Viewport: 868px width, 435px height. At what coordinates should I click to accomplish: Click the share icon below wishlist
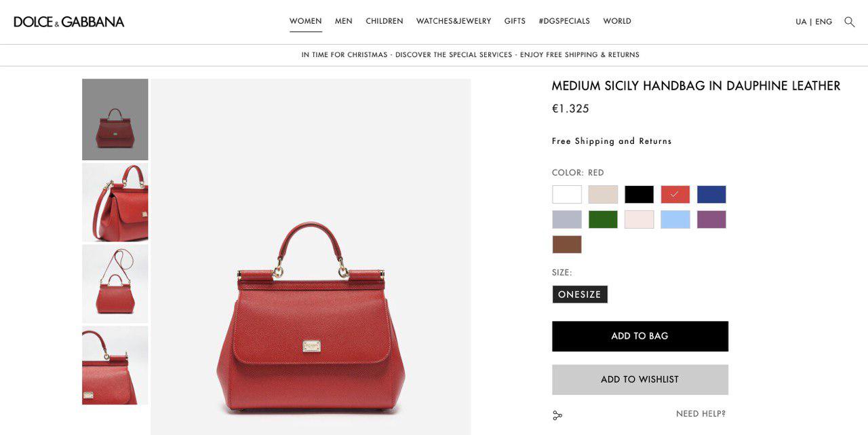[x=557, y=415]
